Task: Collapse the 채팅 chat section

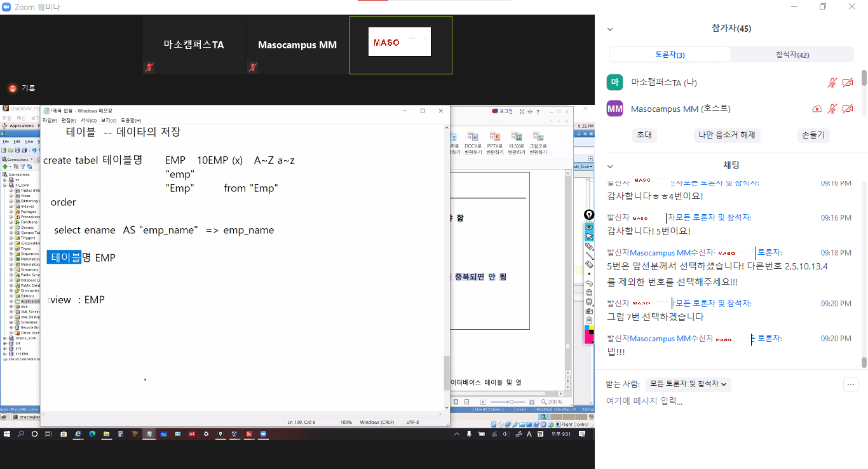Action: 610,166
